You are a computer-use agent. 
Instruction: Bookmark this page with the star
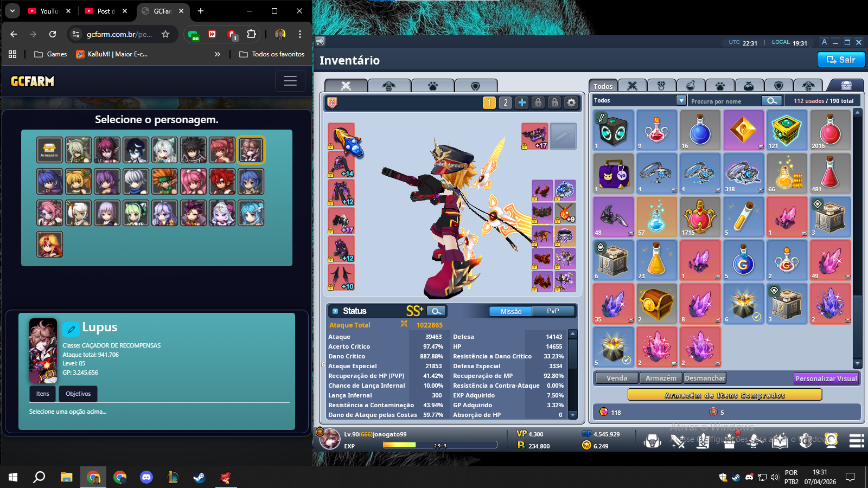165,34
